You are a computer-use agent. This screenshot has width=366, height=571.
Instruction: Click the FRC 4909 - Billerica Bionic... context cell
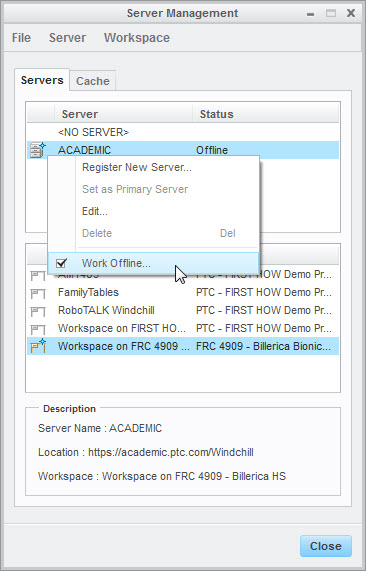tap(263, 346)
